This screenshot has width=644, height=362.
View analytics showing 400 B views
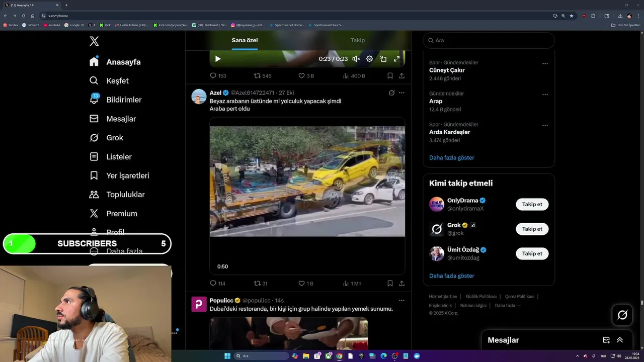point(354,76)
